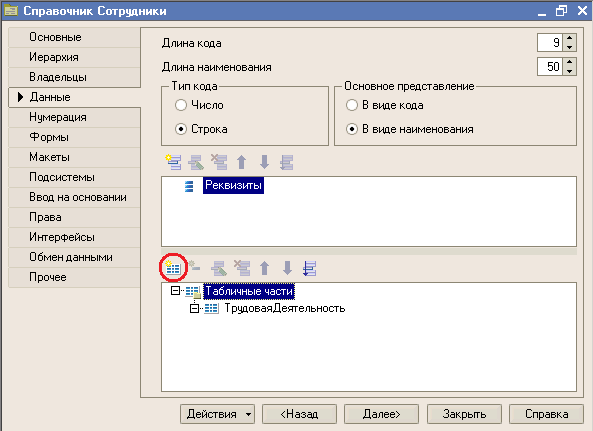Choose В виде кода presentation
Viewport: 593px width, 431px height.
pos(352,105)
